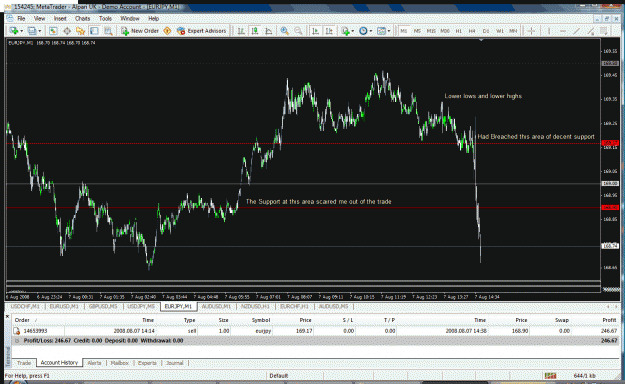Click the Templates icon

[x=381, y=31]
